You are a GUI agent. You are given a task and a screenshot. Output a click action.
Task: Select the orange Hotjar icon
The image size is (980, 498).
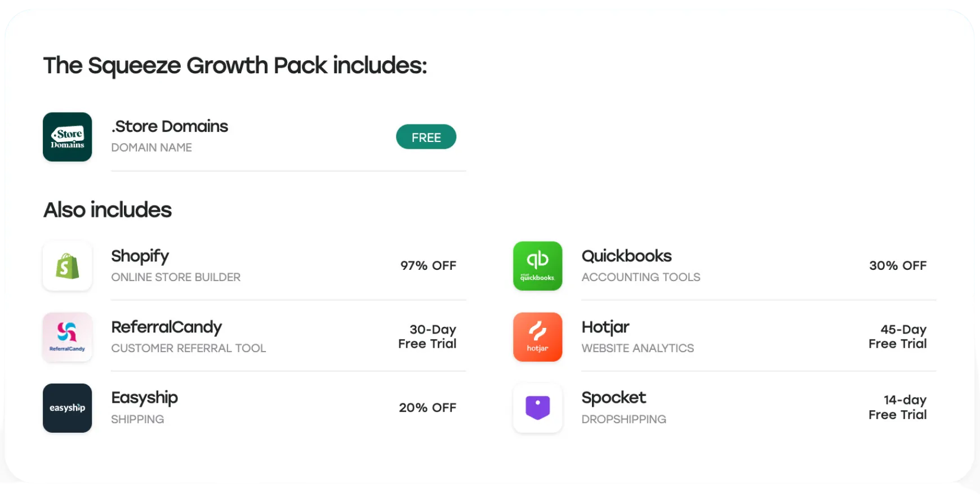click(538, 337)
